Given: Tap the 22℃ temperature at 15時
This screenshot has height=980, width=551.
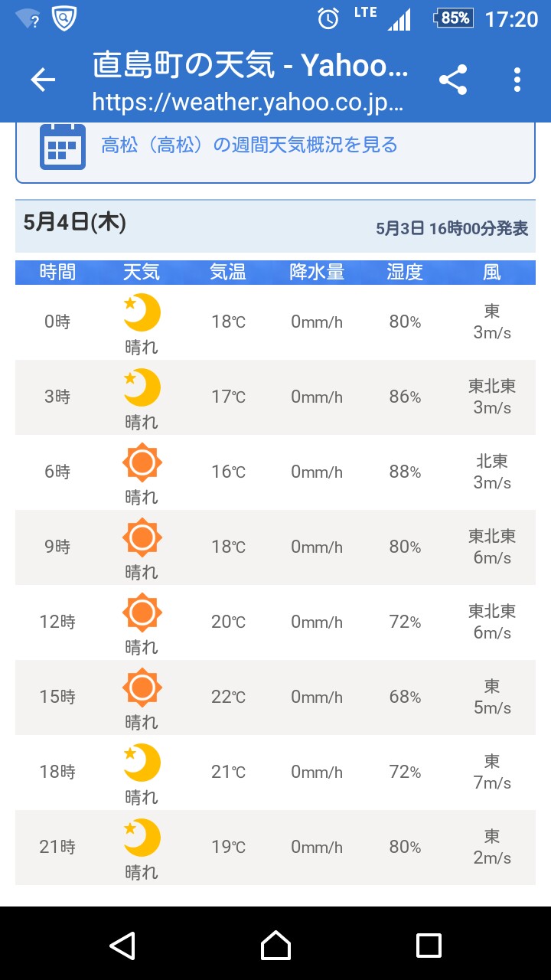Looking at the screenshot, I should click(x=228, y=697).
